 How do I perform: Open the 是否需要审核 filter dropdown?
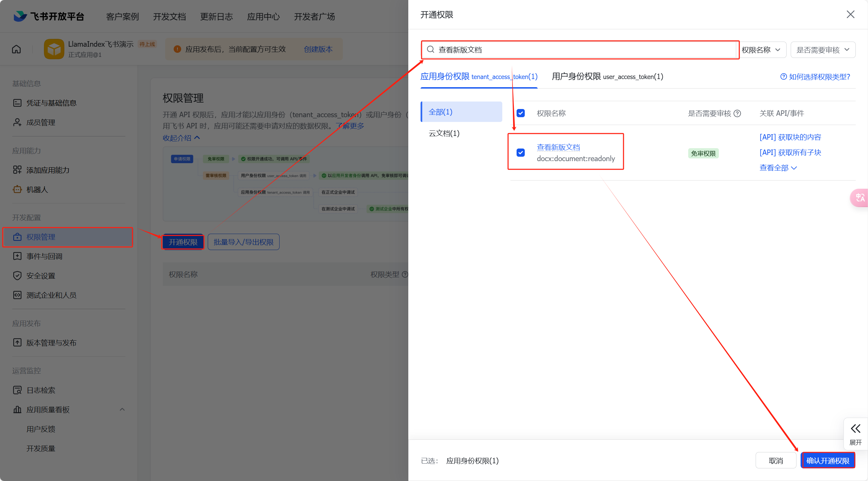(822, 50)
